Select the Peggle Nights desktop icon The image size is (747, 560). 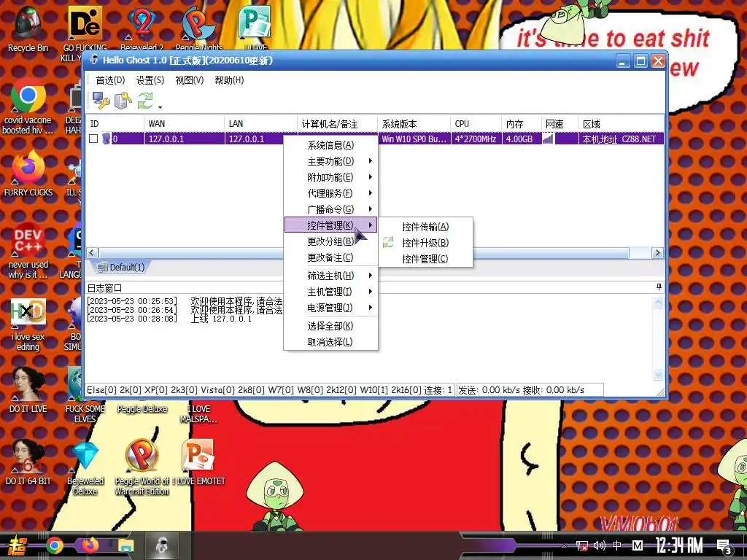[x=198, y=28]
